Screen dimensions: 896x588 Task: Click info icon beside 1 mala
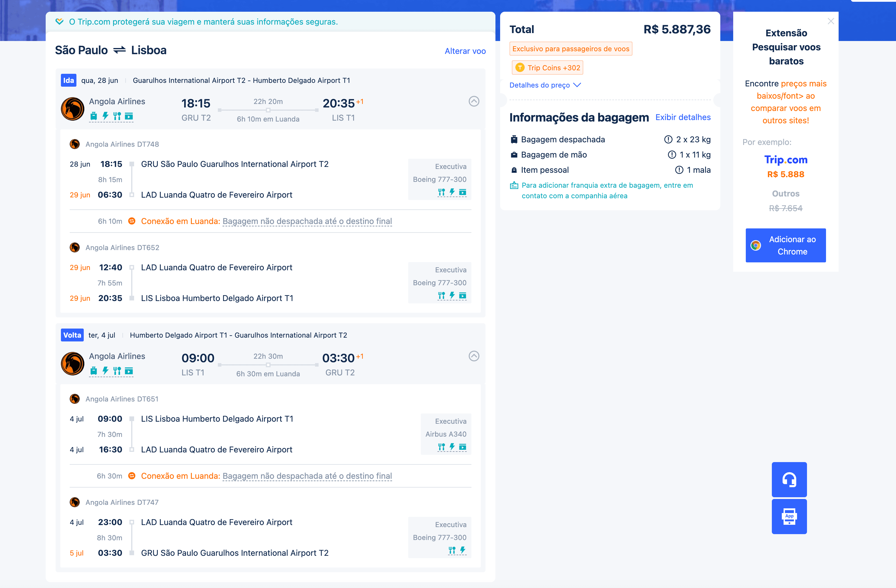679,170
